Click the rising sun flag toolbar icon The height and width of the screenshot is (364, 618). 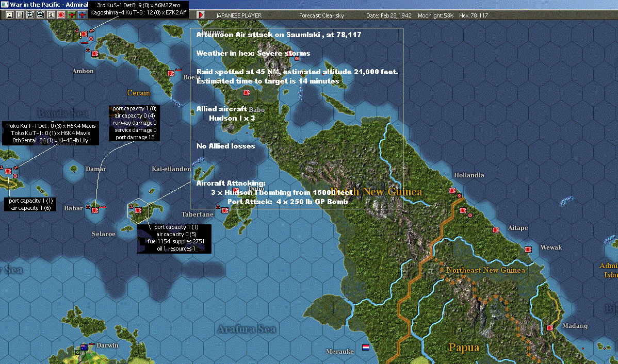click(61, 15)
